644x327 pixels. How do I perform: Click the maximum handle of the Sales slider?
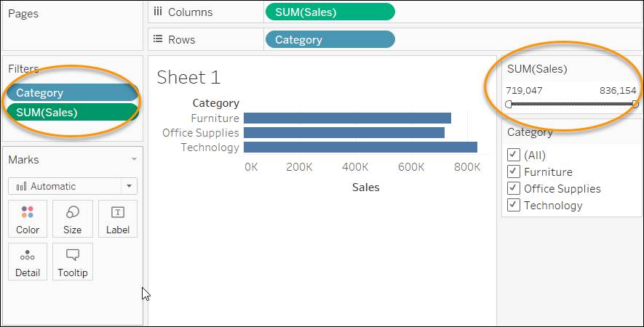tap(635, 104)
